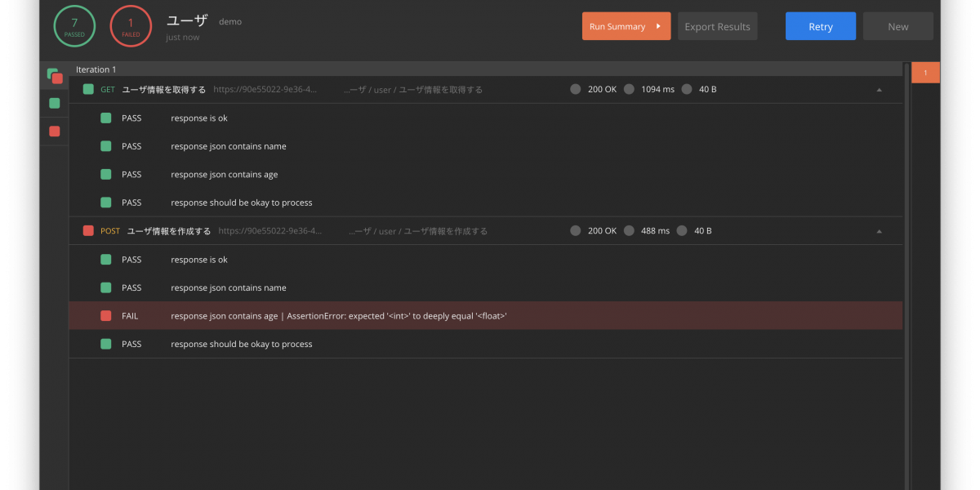Open the Run Summary arrow dropdown

pyautogui.click(x=658, y=26)
